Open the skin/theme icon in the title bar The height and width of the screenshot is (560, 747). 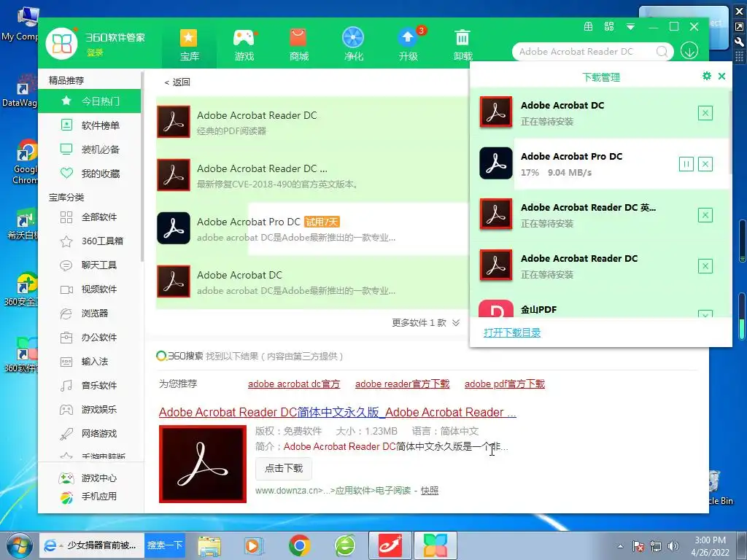[x=589, y=27]
